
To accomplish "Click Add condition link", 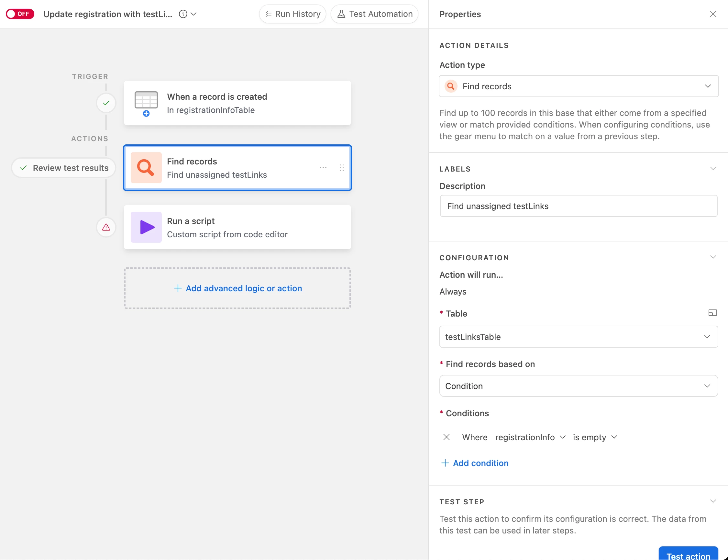I will tap(475, 463).
